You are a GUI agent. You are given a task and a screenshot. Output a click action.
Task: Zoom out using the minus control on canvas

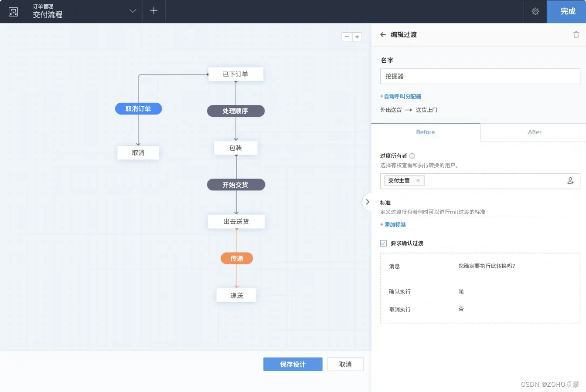[347, 37]
